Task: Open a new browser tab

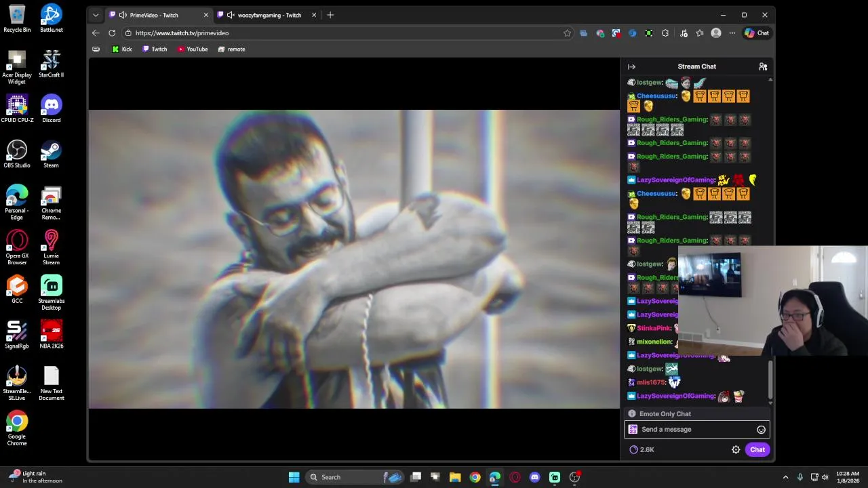Action: [x=330, y=15]
